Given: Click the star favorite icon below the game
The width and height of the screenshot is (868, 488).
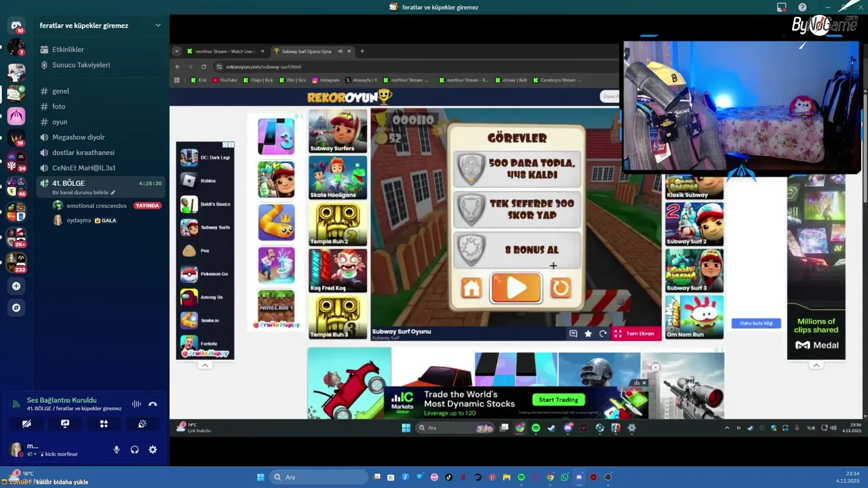Looking at the screenshot, I should click(588, 333).
